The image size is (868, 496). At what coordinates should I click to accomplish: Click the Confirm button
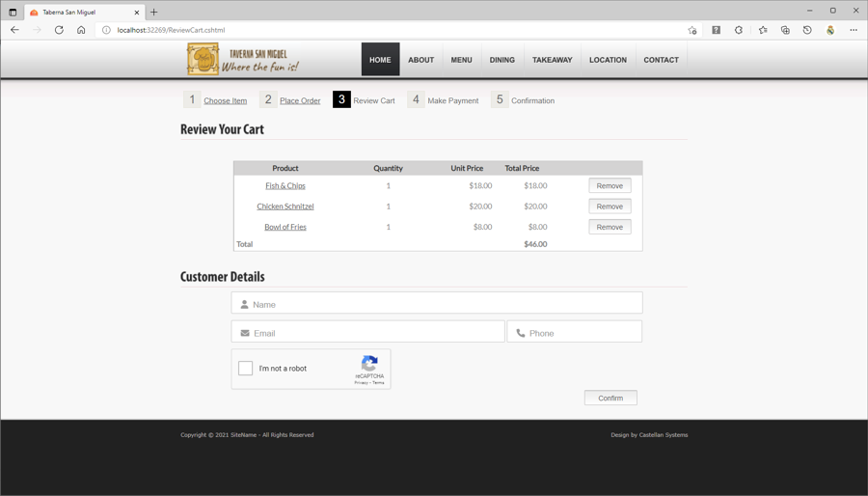tap(610, 398)
